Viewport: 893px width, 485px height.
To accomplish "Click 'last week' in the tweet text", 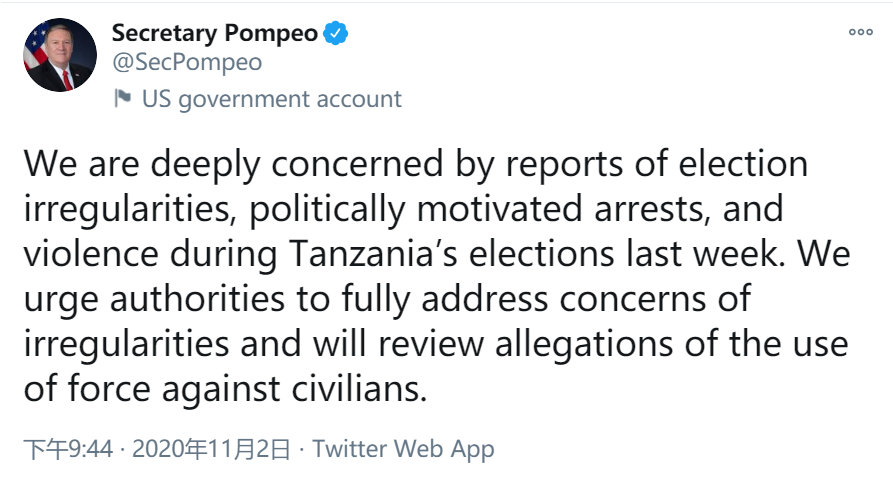I will [x=719, y=254].
